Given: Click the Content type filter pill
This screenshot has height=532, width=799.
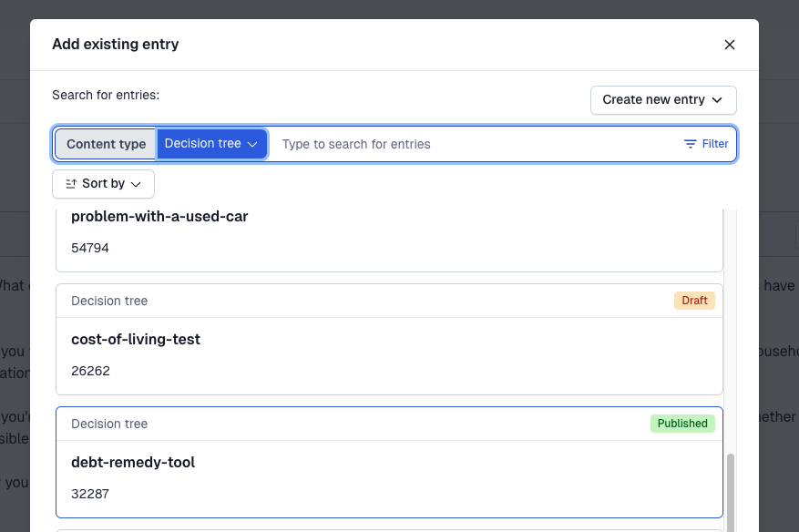Looking at the screenshot, I should coord(106,144).
